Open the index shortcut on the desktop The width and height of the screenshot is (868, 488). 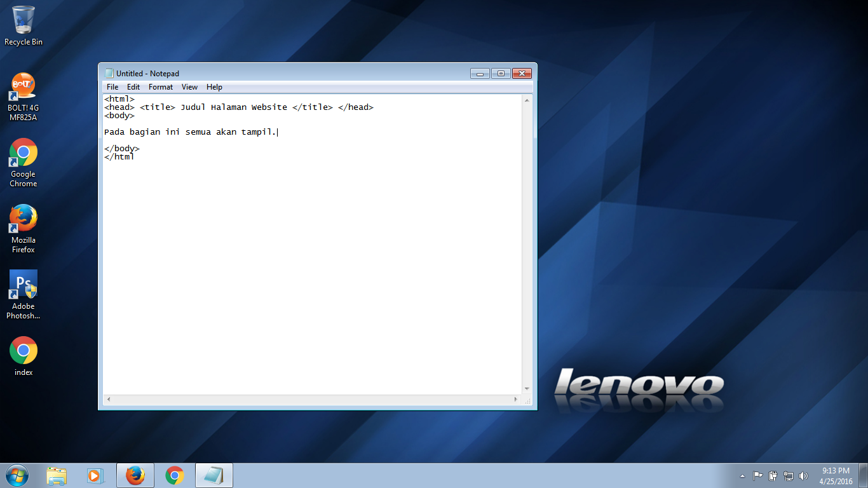(23, 351)
